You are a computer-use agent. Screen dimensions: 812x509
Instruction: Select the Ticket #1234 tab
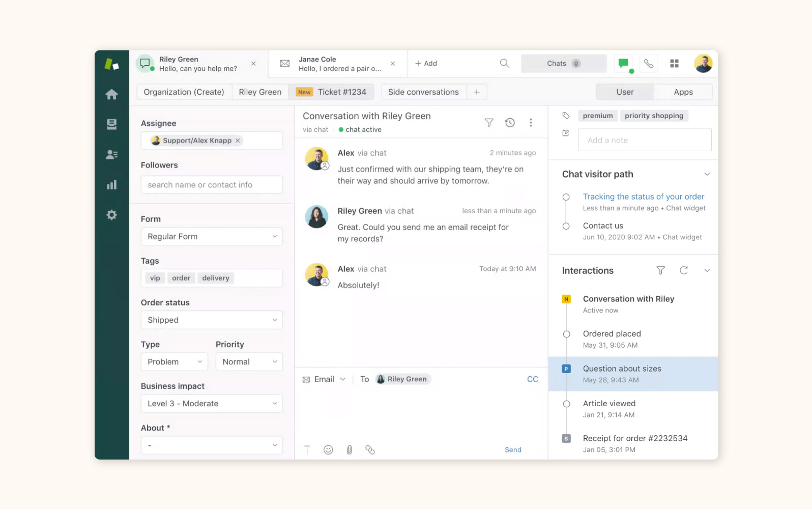(331, 92)
